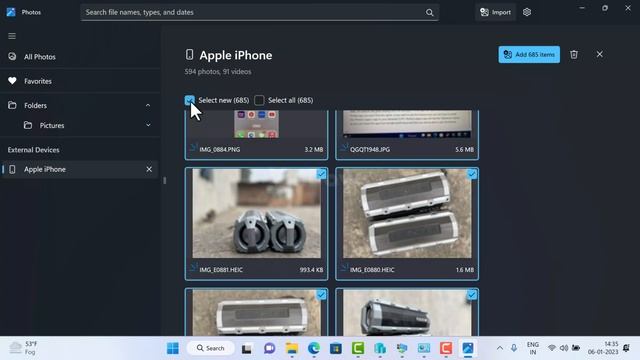This screenshot has height=360, width=640.
Task: Open Windows Start menu
Action: [x=173, y=348]
